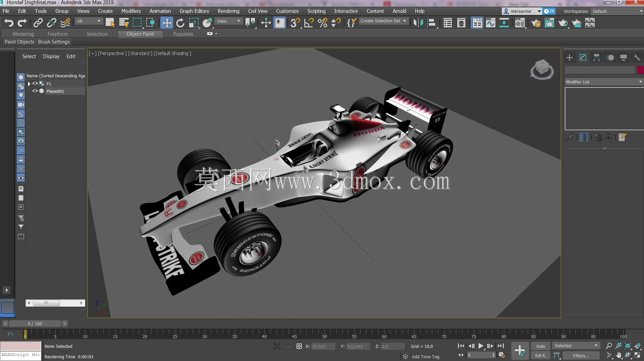The height and width of the screenshot is (361, 644).
Task: Click the MAXScript mini listener field
Action: pos(21,355)
